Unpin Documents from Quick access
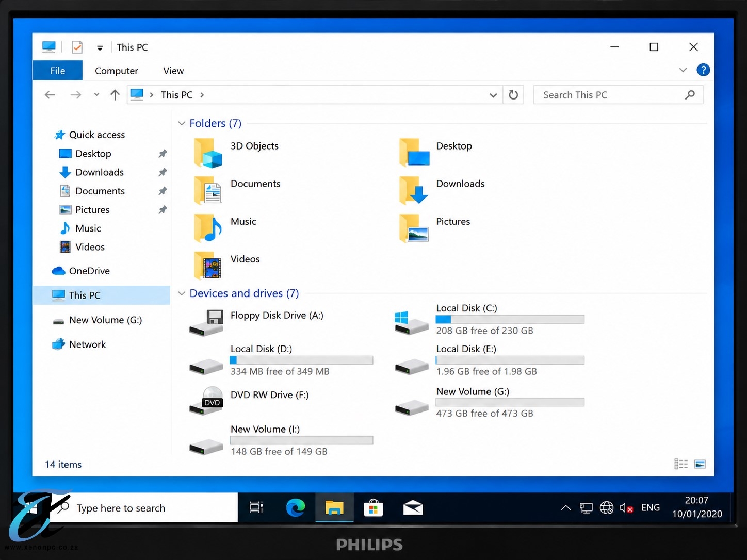 (x=163, y=191)
